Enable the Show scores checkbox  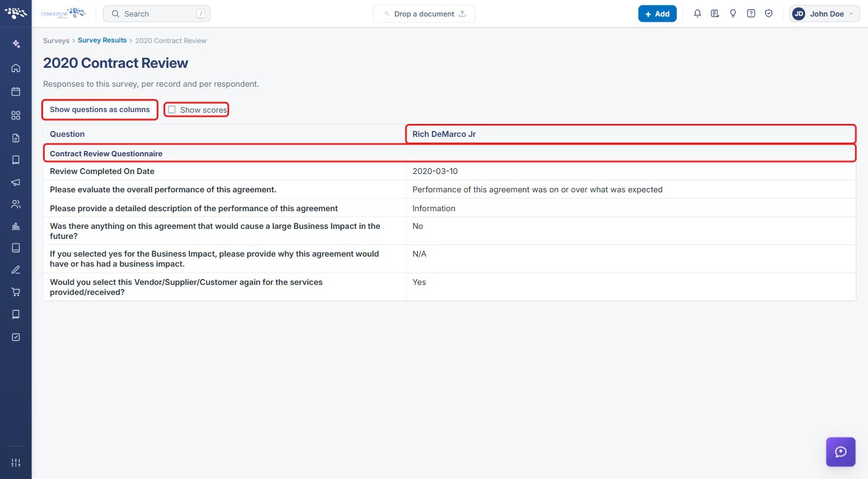[172, 110]
